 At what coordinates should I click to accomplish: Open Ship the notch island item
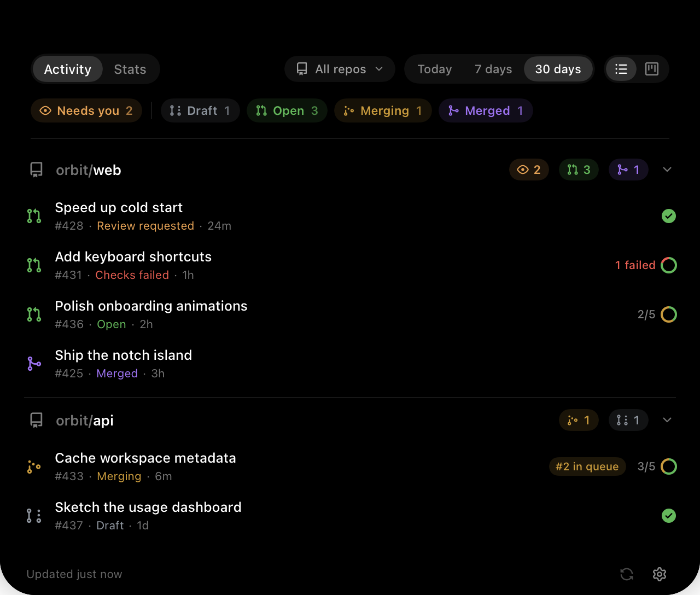click(x=350, y=364)
